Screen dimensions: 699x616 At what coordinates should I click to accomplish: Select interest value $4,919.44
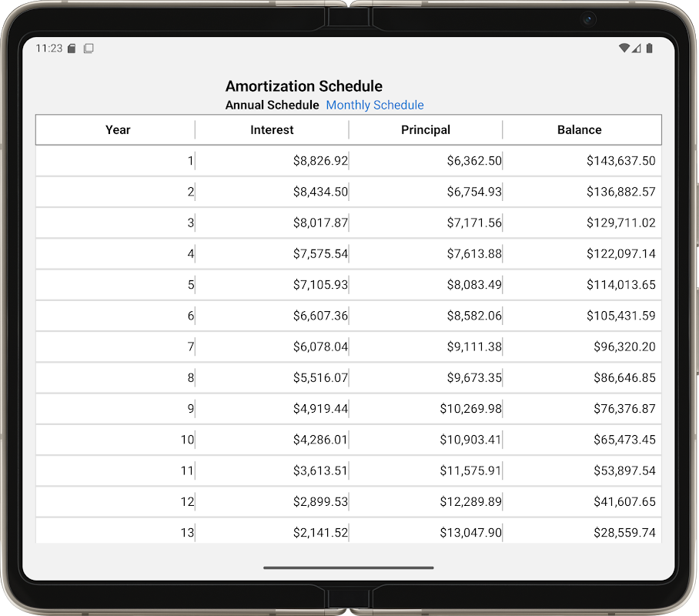pos(320,409)
